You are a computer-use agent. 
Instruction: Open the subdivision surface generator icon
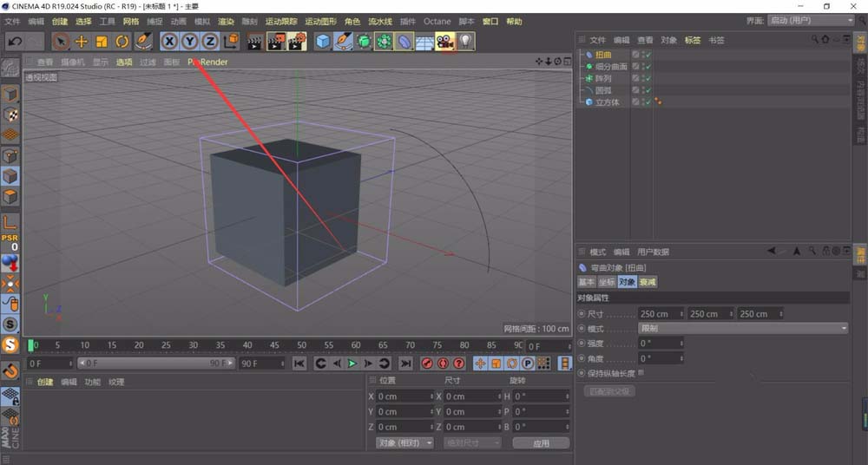364,41
